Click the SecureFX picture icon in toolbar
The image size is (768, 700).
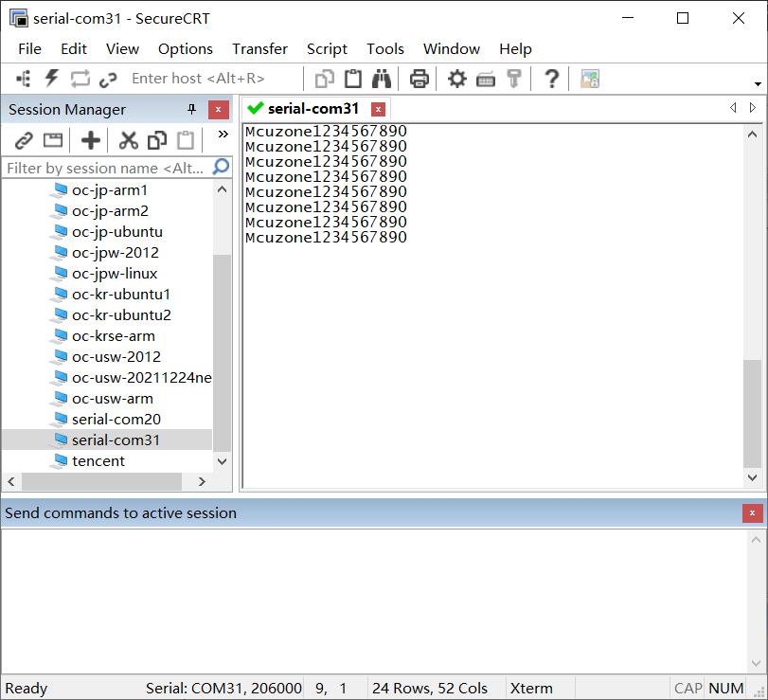590,79
